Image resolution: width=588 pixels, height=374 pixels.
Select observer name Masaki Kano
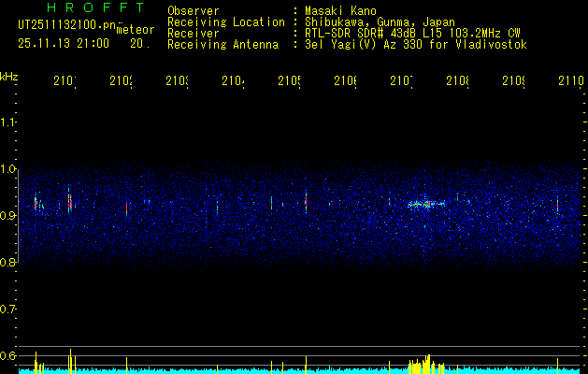coord(340,10)
